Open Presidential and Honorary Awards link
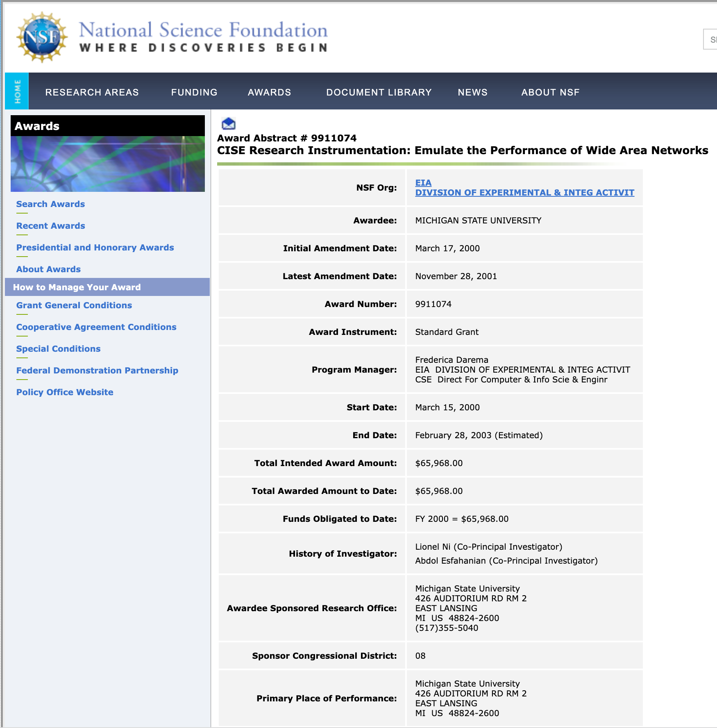Viewport: 717px width, 728px height. pyautogui.click(x=95, y=248)
